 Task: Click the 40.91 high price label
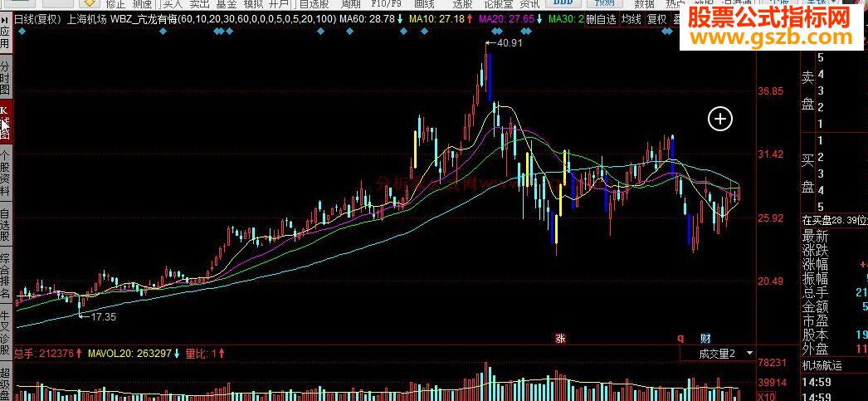click(510, 42)
